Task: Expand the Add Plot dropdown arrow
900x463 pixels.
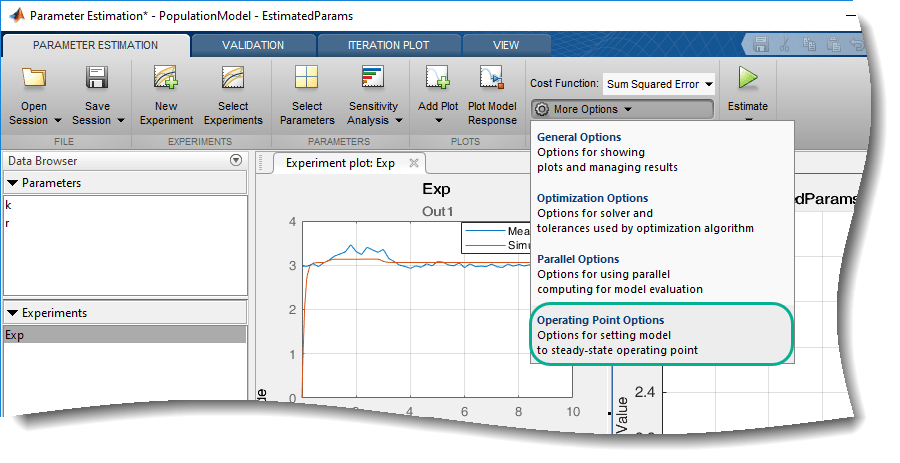Action: [439, 120]
